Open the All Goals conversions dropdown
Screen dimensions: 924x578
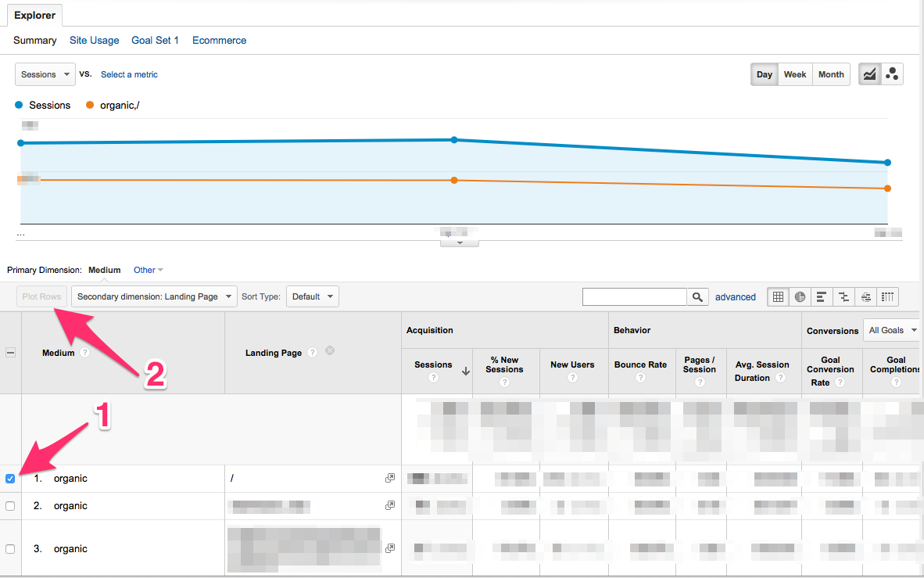(x=893, y=330)
